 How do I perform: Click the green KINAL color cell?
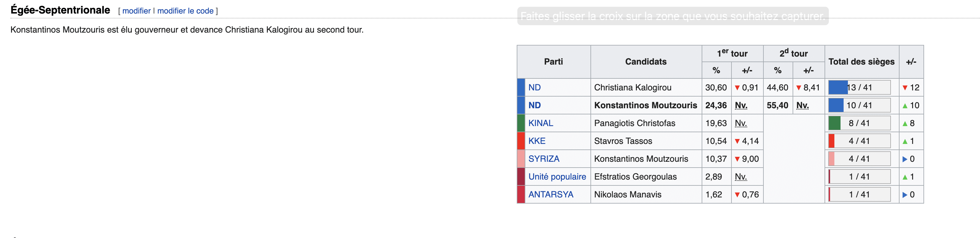point(521,123)
